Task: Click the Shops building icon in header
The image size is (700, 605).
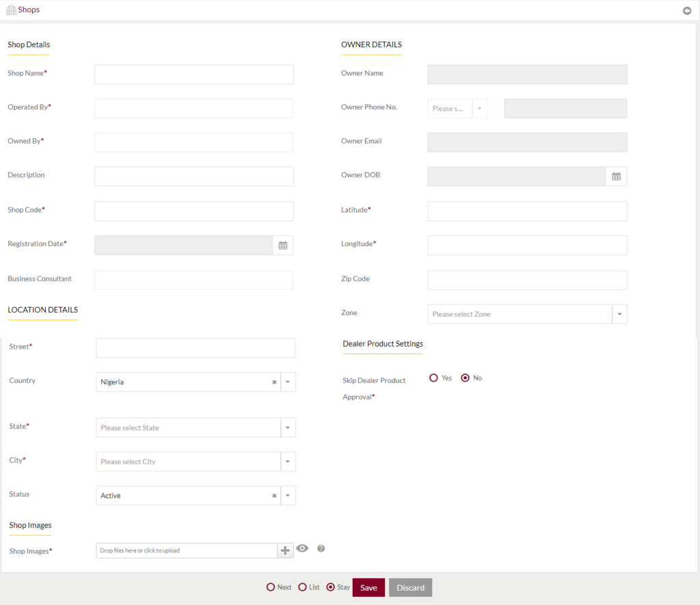Action: pyautogui.click(x=11, y=10)
